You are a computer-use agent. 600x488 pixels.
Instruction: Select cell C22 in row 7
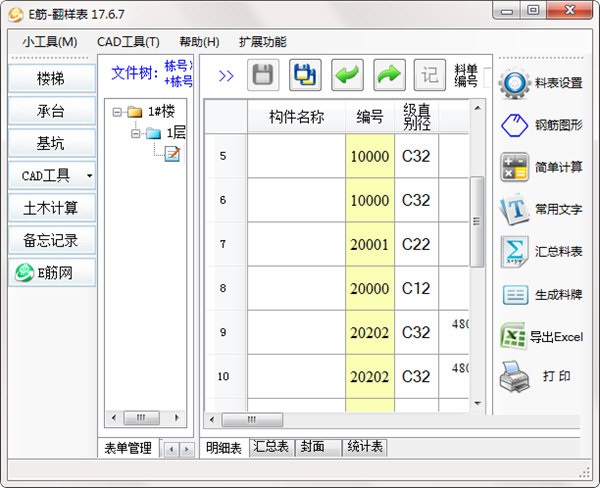point(416,244)
